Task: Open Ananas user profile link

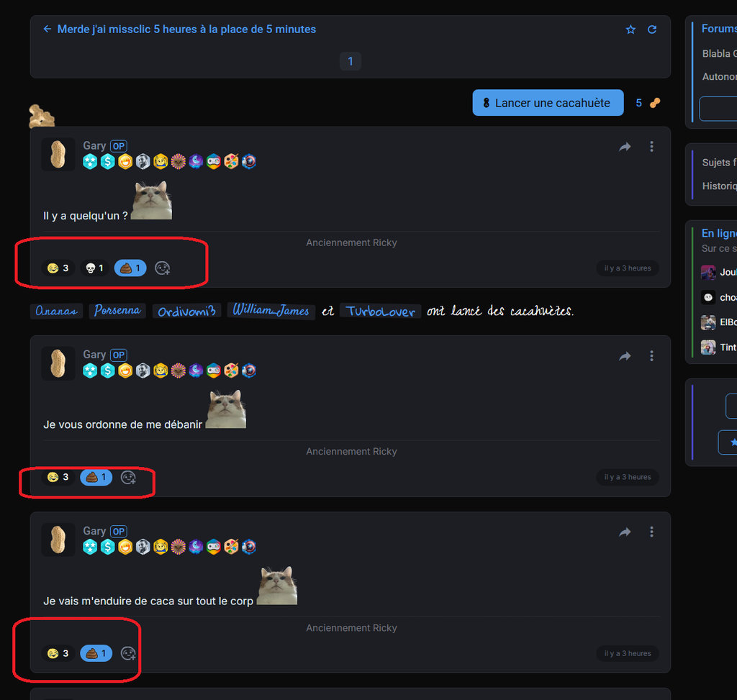Action: point(56,311)
